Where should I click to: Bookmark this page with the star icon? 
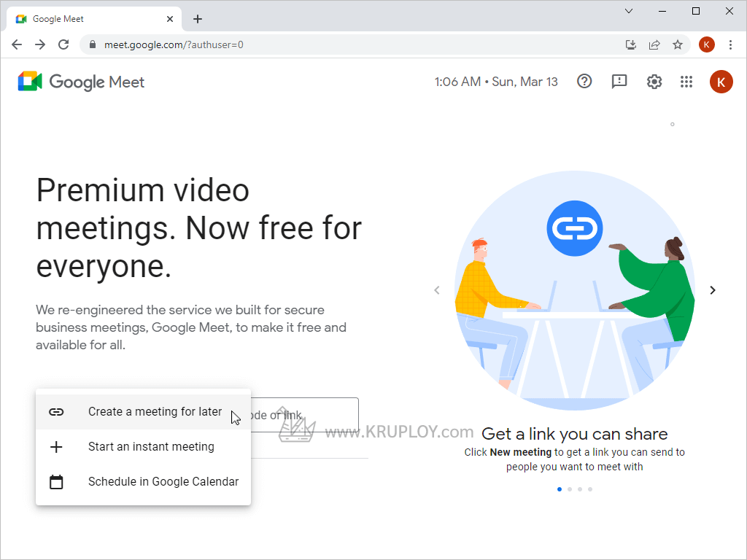678,44
